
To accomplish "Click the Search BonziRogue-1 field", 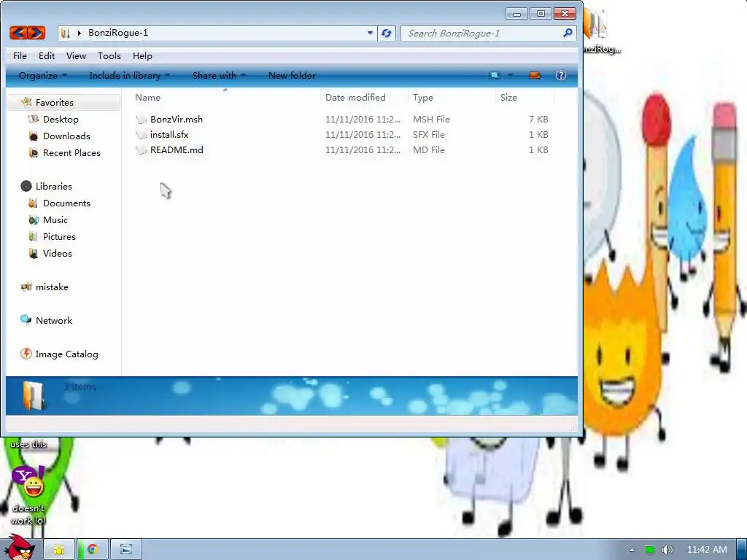I will click(x=484, y=33).
